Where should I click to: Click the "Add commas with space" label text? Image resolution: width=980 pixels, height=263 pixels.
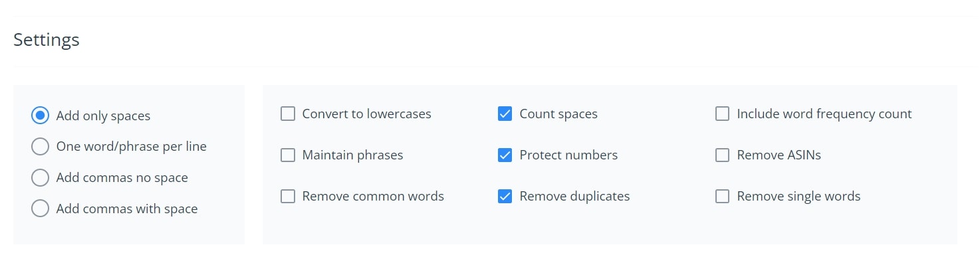[127, 209]
